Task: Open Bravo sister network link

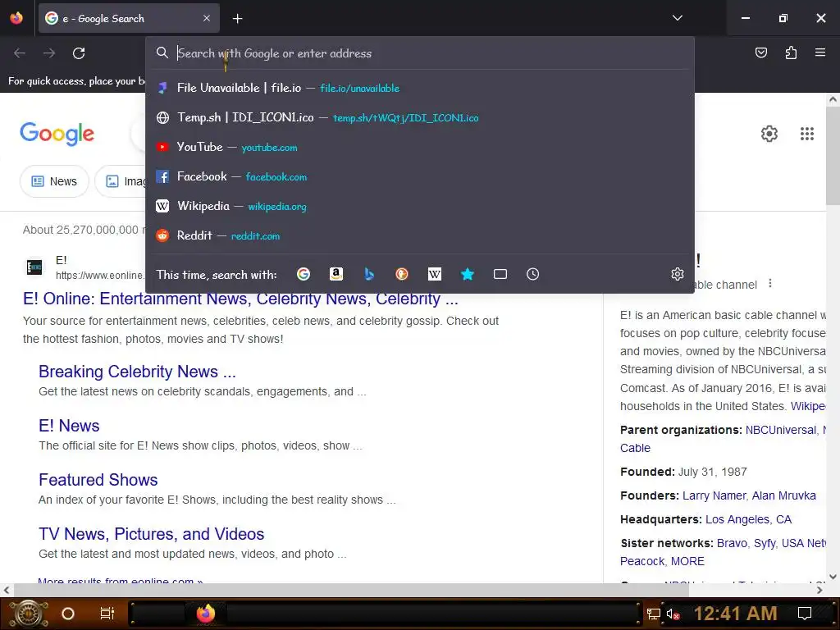Action: (x=731, y=543)
